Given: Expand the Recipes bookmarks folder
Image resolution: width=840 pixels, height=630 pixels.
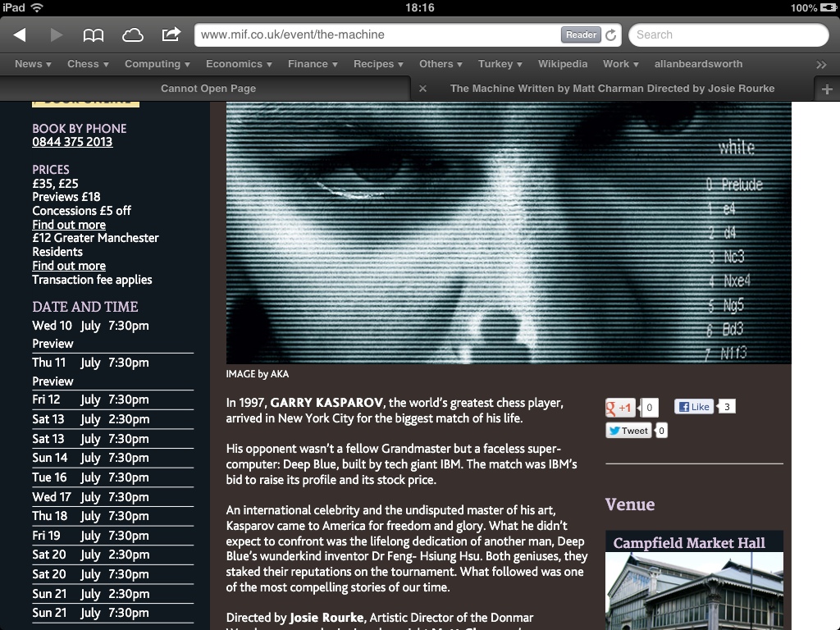Looking at the screenshot, I should pos(378,64).
